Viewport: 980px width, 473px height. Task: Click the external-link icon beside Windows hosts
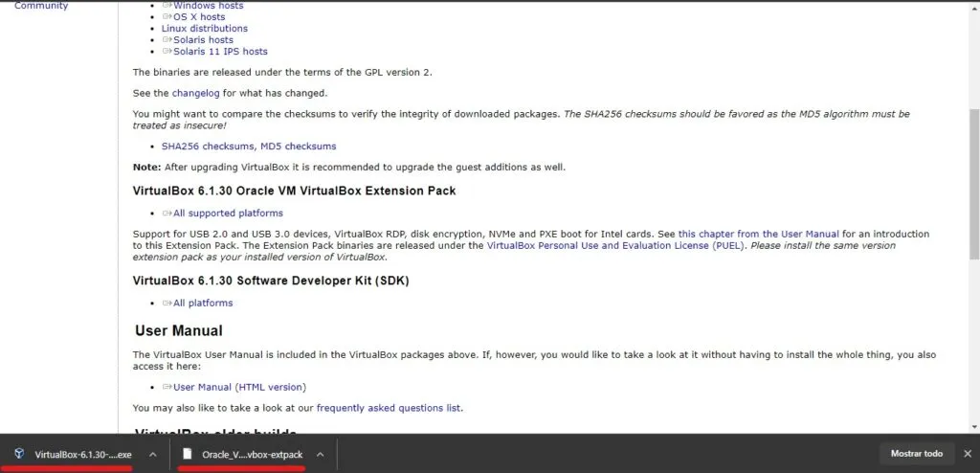[167, 6]
